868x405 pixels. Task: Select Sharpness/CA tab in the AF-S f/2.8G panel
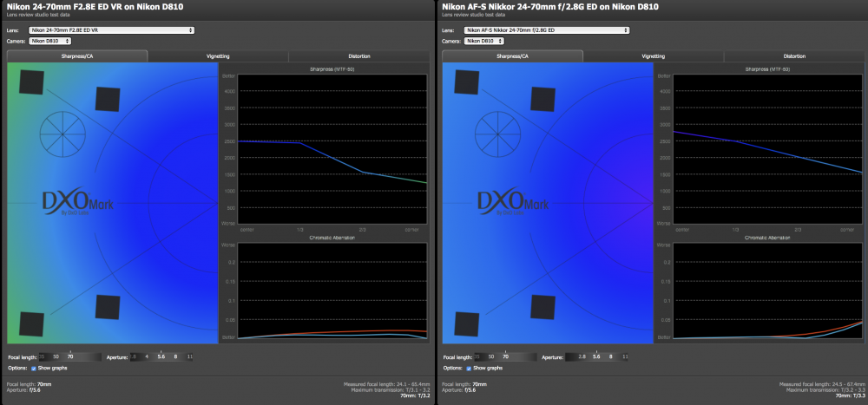coord(513,56)
